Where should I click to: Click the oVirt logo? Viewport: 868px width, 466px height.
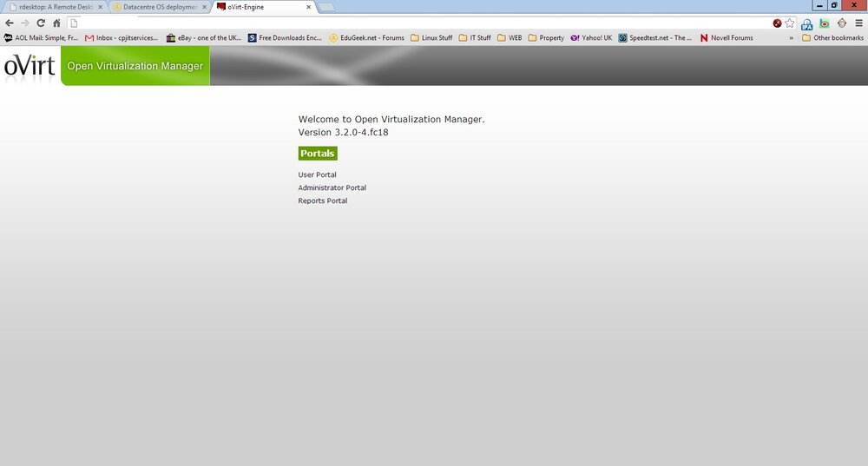coord(30,66)
